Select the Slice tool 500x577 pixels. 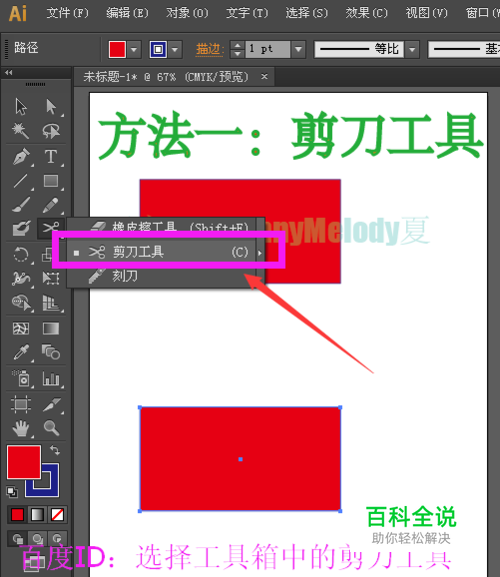51,404
